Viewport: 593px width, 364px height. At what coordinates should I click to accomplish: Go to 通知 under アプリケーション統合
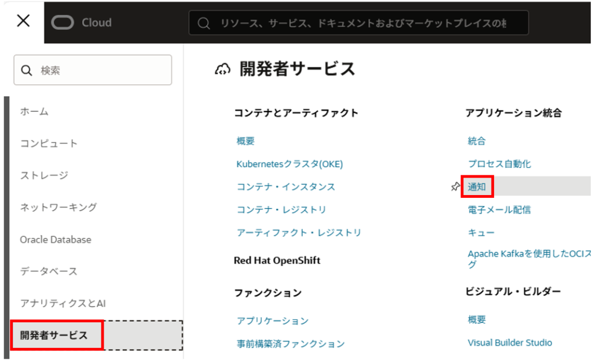click(x=477, y=187)
